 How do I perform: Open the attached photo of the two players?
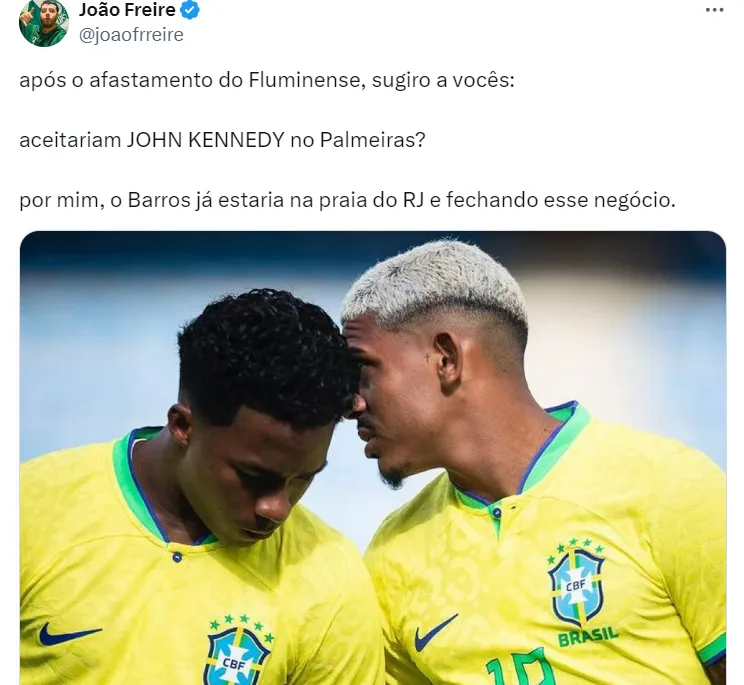372,458
